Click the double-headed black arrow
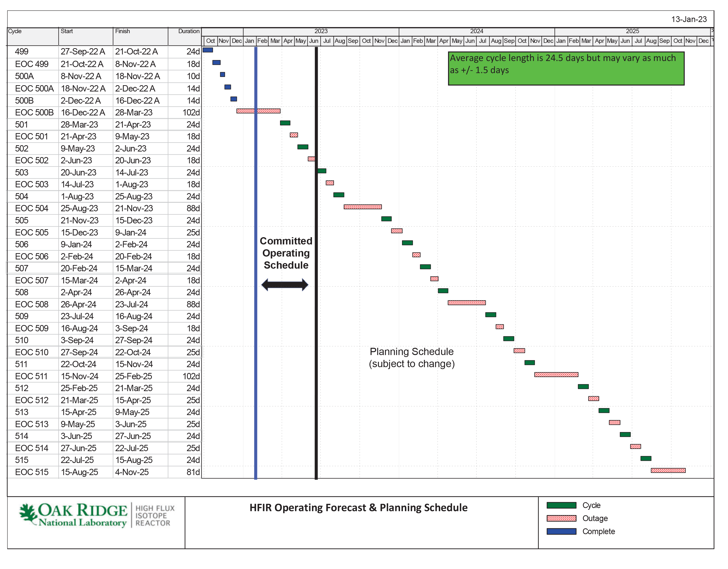Viewport: 728px width, 569px height. 285,285
